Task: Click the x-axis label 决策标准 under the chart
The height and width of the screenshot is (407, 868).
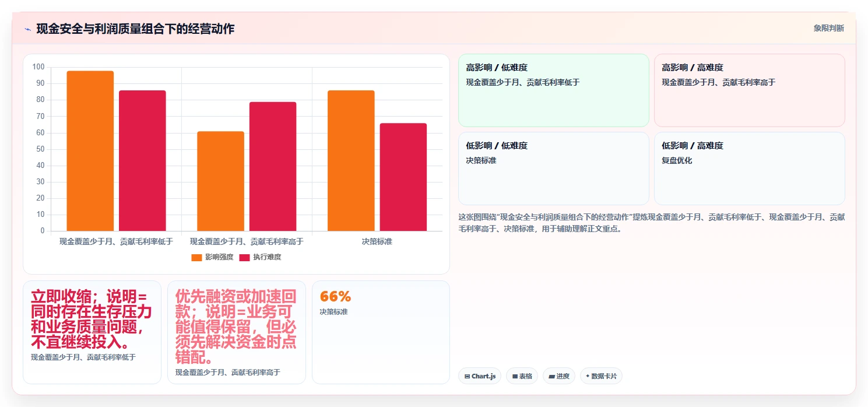Action: (x=377, y=241)
